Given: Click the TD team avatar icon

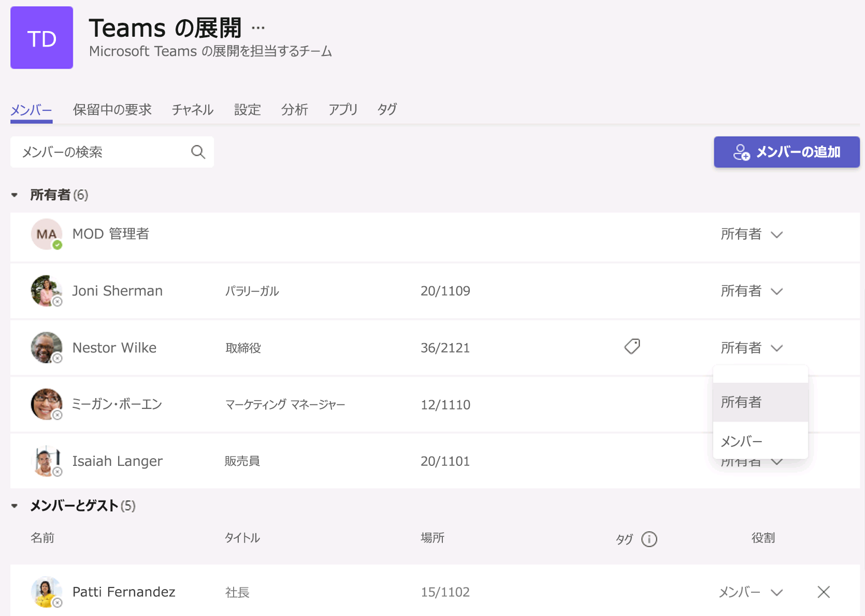Looking at the screenshot, I should click(x=41, y=38).
